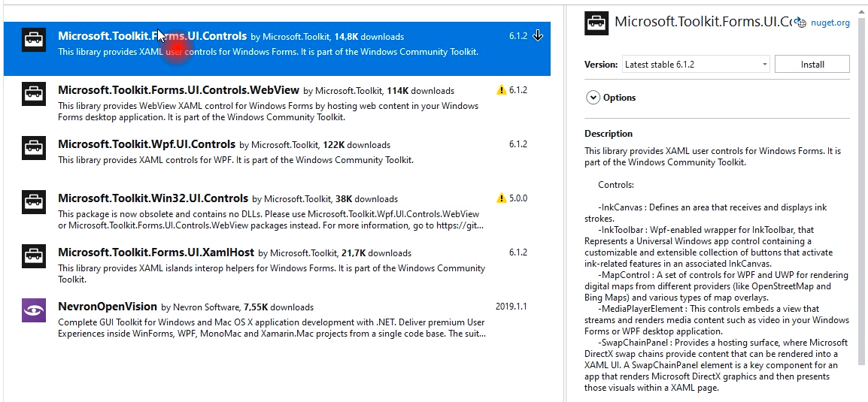Select the Microsoft.Toolkit.Wpf.UI.Controls package title
Viewport: 868px width, 402px height.
(147, 144)
